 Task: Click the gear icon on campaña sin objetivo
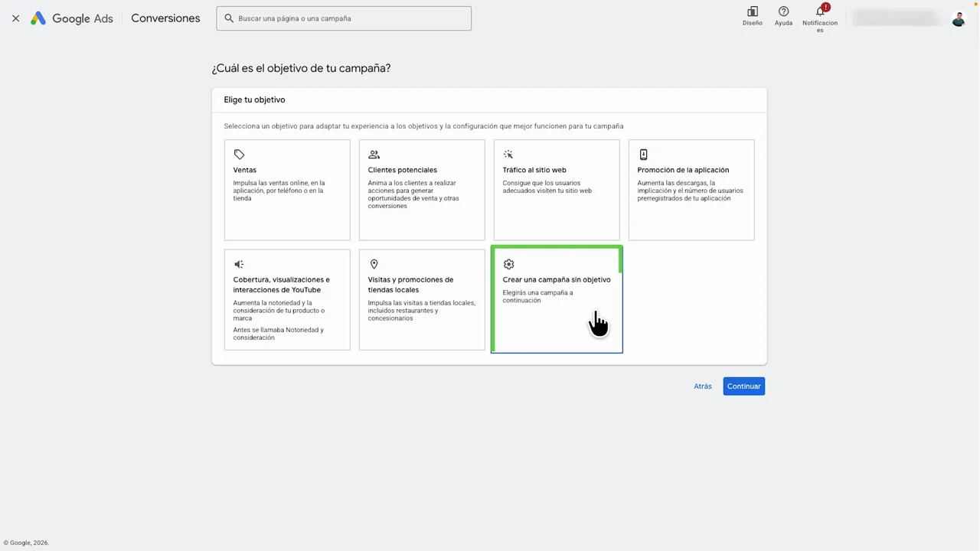[508, 264]
